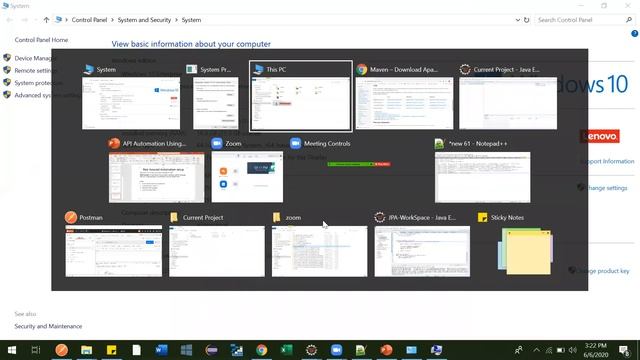The height and width of the screenshot is (360, 640).
Task: Open Eclipse from the taskbar
Action: [x=311, y=350]
